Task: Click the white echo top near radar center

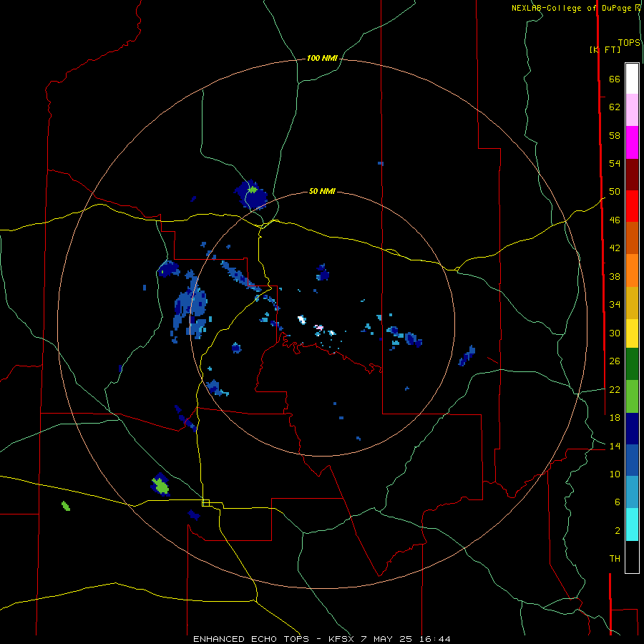Action: tap(302, 320)
